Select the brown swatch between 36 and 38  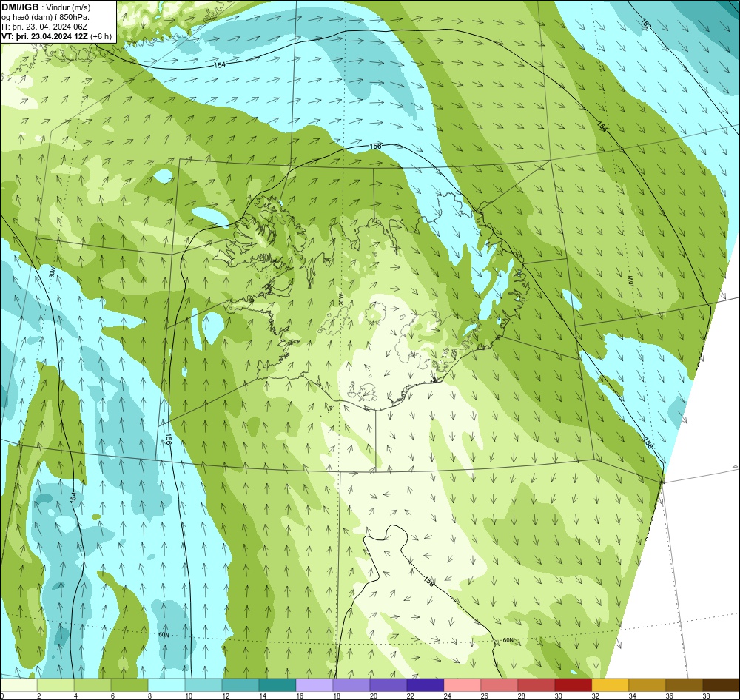(684, 685)
